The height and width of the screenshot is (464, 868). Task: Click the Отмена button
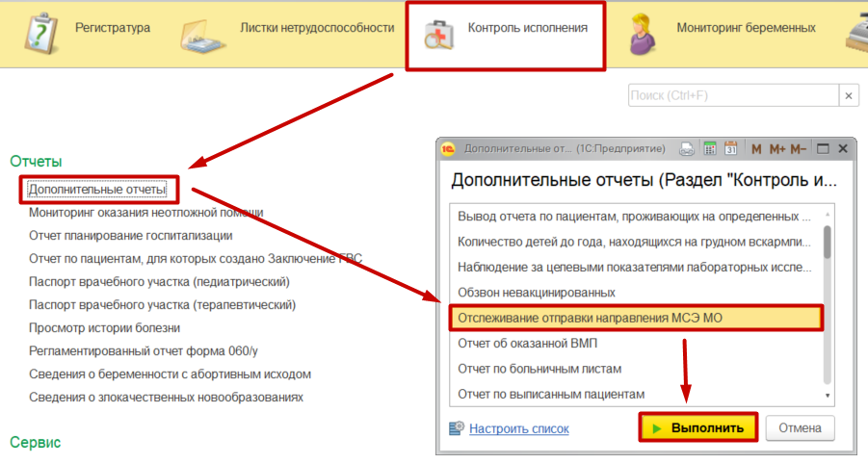pos(800,428)
